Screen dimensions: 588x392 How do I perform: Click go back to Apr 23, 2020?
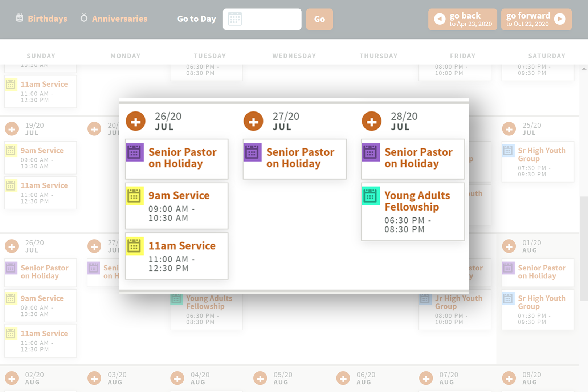click(x=462, y=19)
